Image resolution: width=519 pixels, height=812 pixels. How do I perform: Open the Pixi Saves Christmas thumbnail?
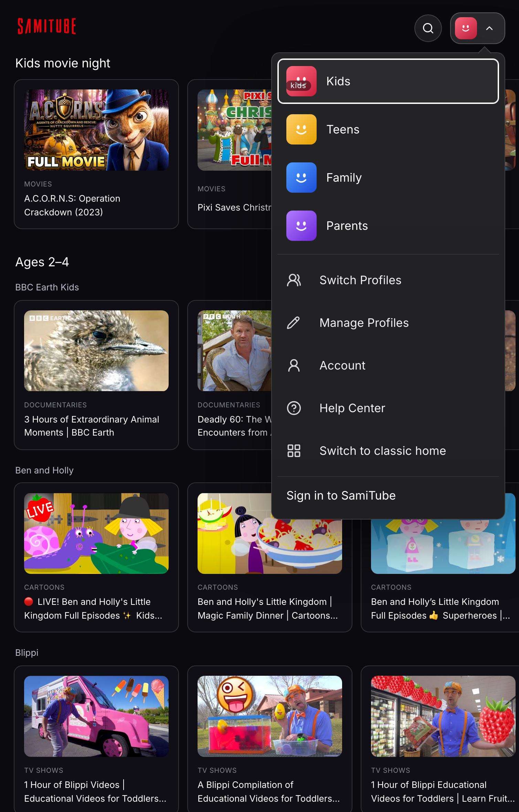[234, 130]
